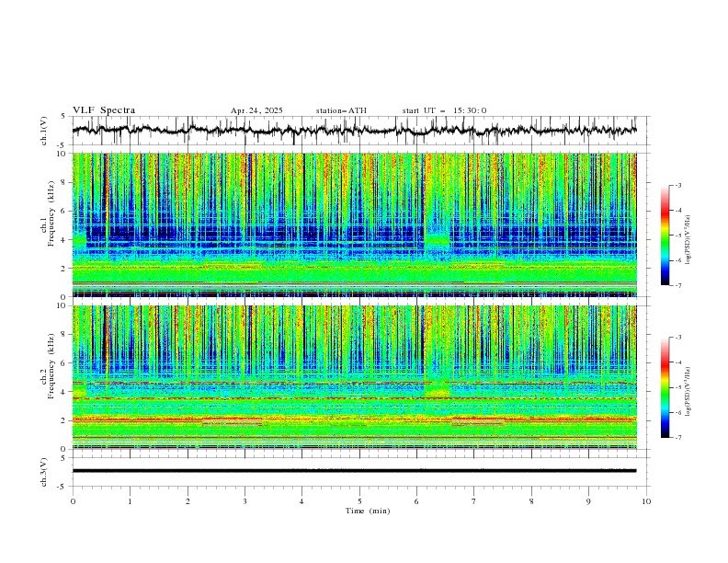
Task: Click the -7 label on lower color bar
Action: click(677, 438)
